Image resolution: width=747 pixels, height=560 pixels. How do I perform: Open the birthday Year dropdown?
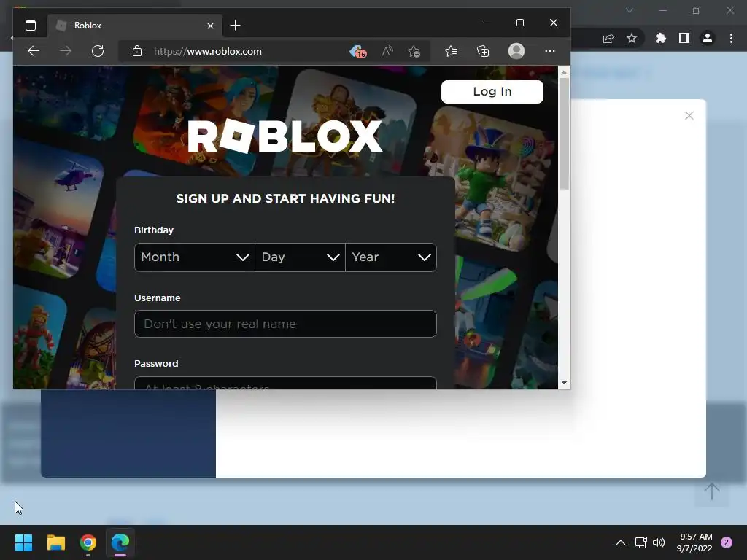[x=391, y=257]
